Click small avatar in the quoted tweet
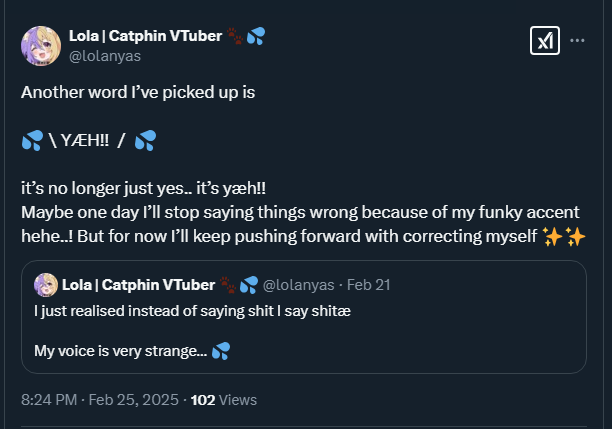This screenshot has width=612, height=429. click(x=44, y=284)
